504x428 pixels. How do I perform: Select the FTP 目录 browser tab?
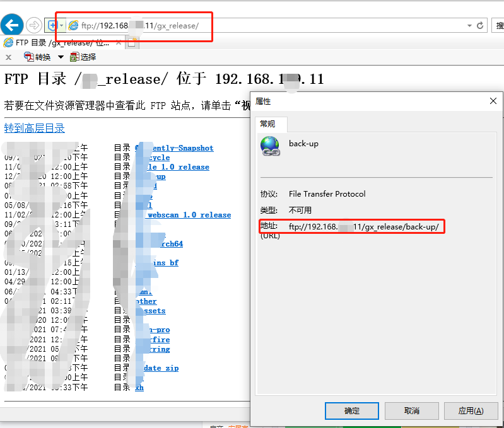62,42
